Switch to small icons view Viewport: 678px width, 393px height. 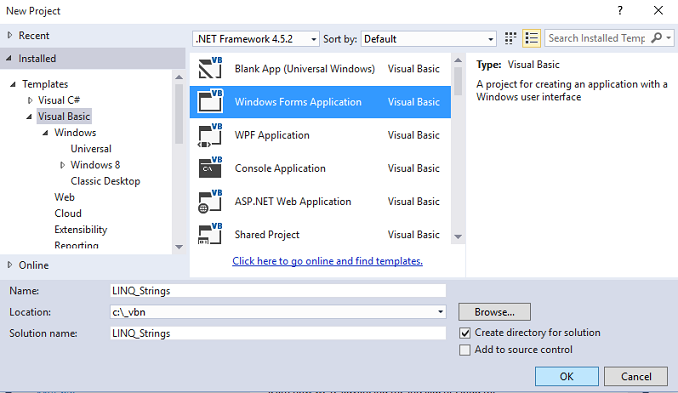(x=511, y=38)
